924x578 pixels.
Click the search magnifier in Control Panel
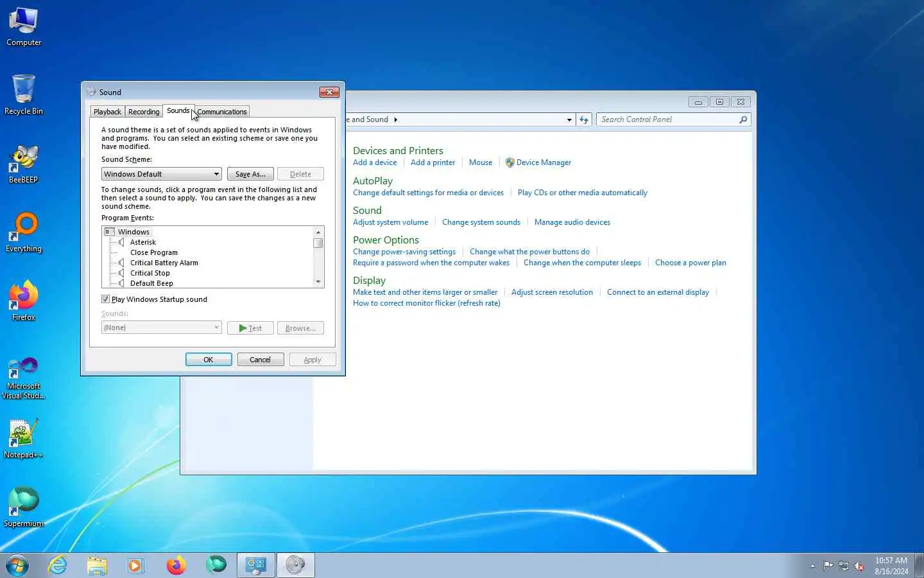[743, 119]
